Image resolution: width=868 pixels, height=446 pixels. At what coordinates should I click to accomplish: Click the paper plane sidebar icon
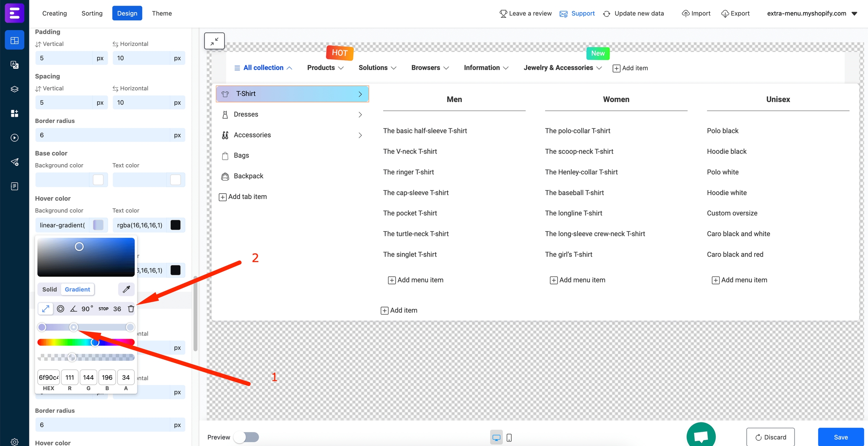[14, 162]
